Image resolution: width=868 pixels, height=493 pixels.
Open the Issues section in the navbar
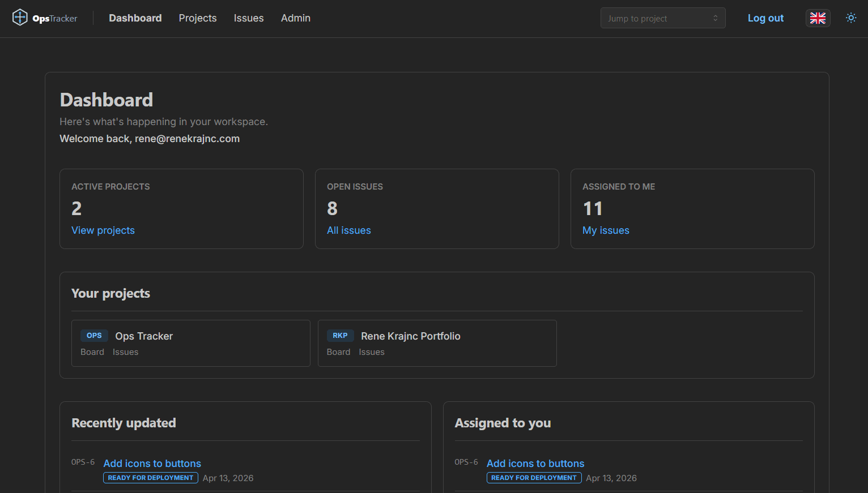tap(248, 18)
